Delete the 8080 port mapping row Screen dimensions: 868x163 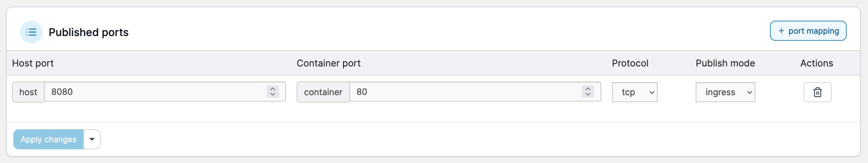[x=817, y=92]
